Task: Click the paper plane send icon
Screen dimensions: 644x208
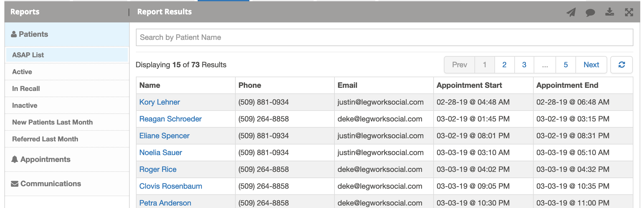Action: pyautogui.click(x=571, y=12)
